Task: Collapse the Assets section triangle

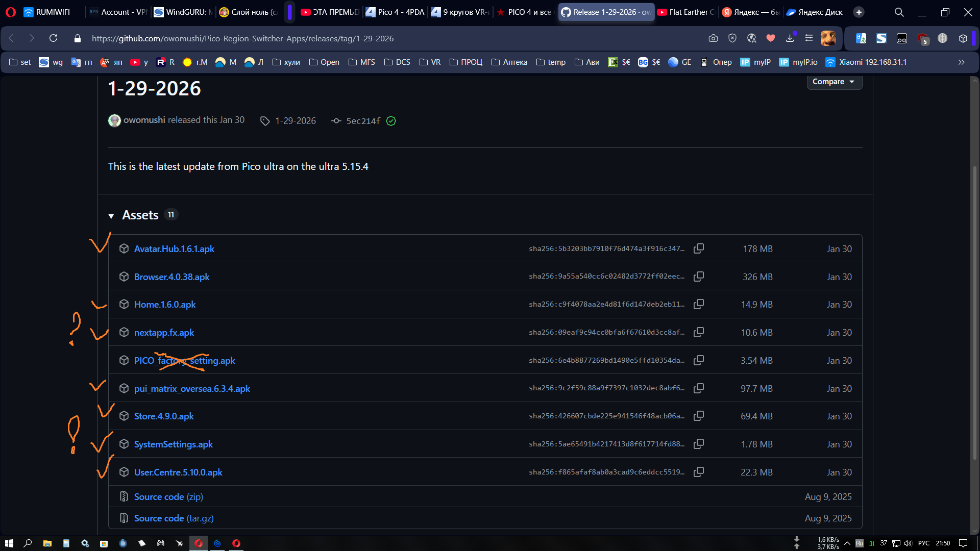Action: (x=111, y=216)
